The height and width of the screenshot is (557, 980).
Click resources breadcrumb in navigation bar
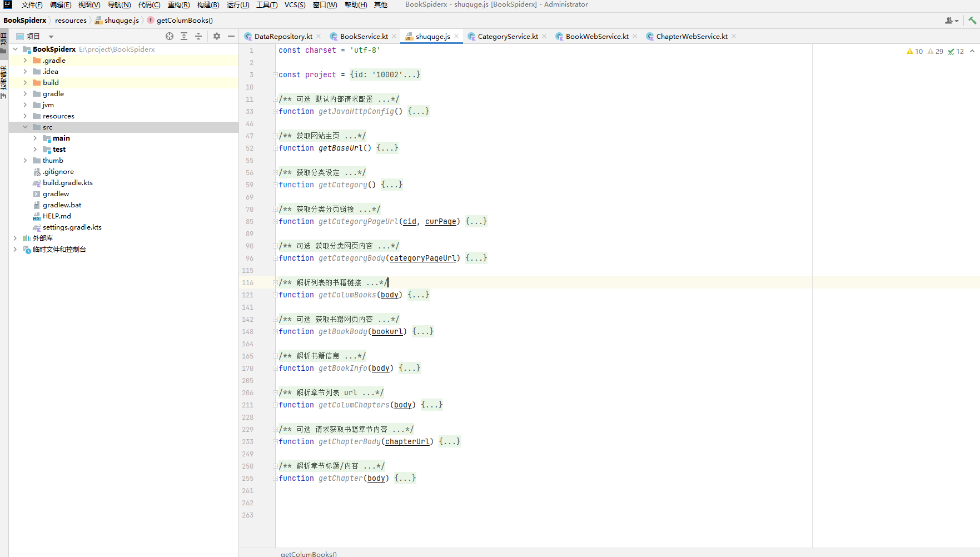71,20
